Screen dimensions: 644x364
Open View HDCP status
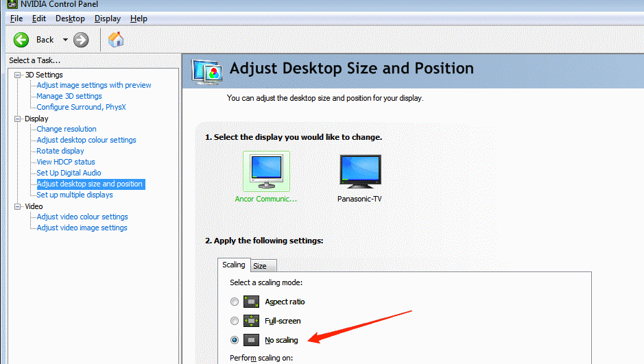[x=66, y=162]
